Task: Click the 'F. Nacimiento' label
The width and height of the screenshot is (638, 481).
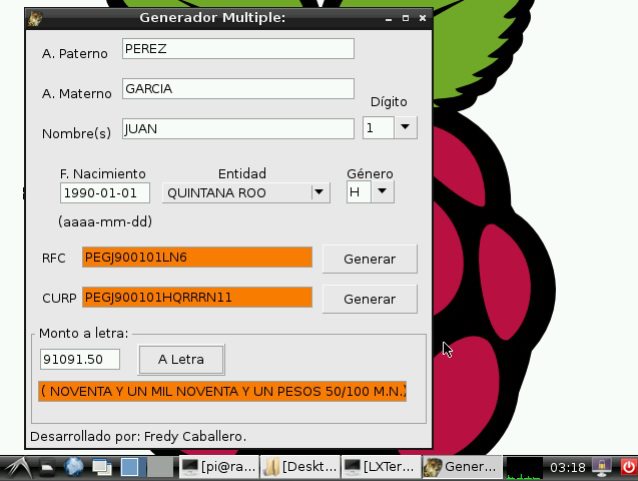Action: click(x=103, y=174)
